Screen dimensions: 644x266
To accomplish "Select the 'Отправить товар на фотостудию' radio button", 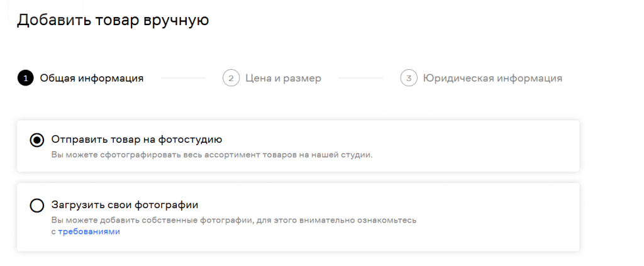I will click(37, 140).
